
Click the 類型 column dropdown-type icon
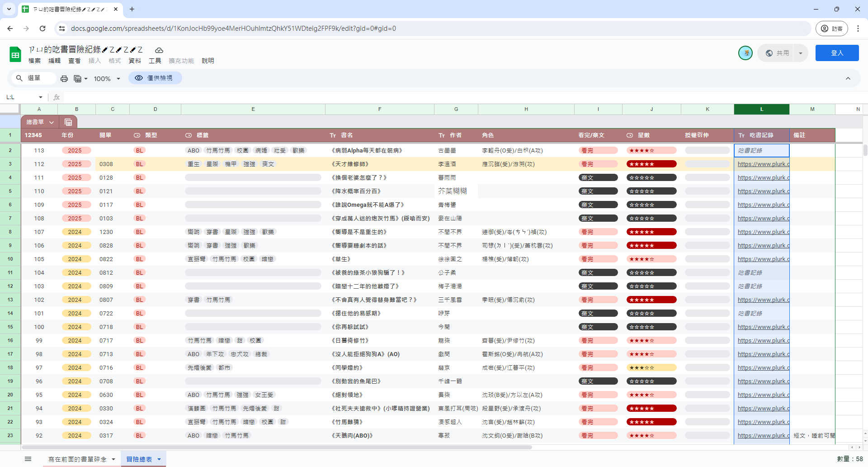[x=137, y=135]
